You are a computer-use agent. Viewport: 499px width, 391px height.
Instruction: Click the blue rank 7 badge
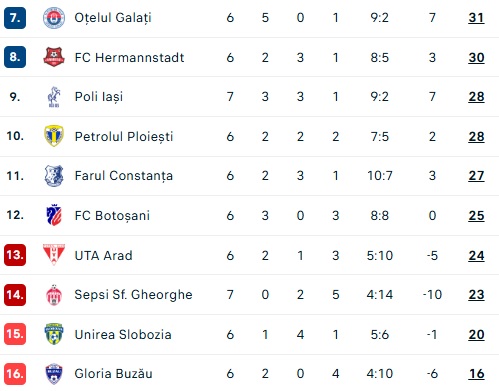coord(15,18)
